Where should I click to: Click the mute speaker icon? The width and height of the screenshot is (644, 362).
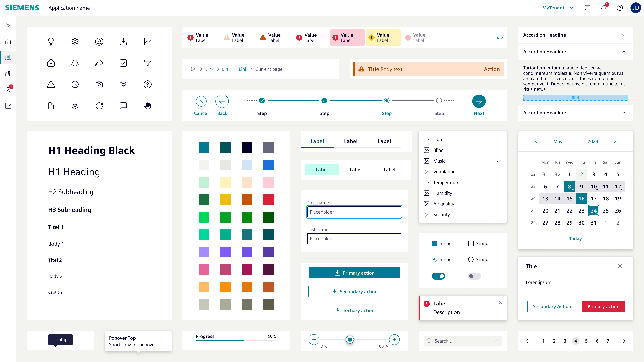tap(500, 38)
